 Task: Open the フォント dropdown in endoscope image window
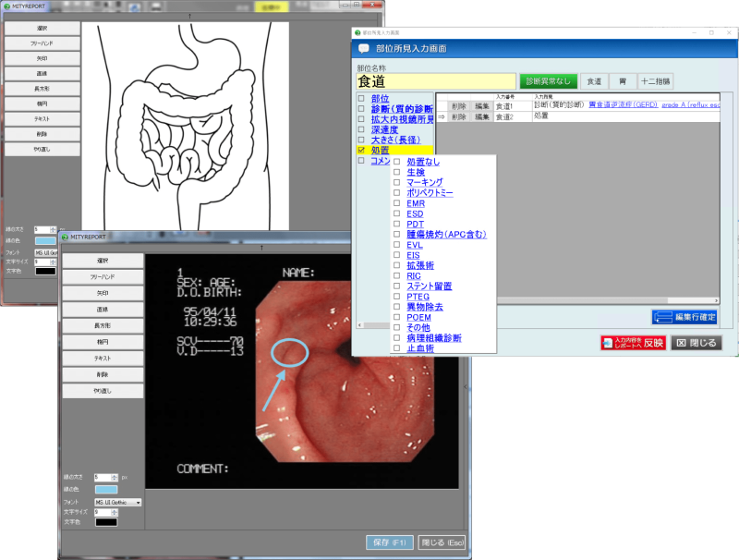pyautogui.click(x=118, y=503)
